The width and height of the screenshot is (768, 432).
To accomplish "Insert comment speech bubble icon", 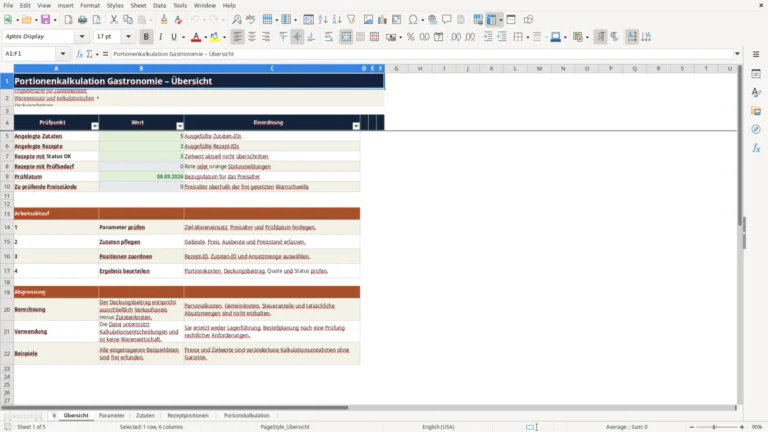I will coord(447,20).
